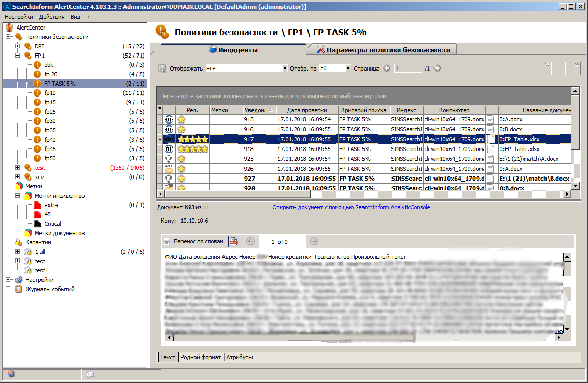The width and height of the screenshot is (588, 383).
Task: Click document icon next to E:\1 (21)\match\A.docx
Action: (490, 159)
